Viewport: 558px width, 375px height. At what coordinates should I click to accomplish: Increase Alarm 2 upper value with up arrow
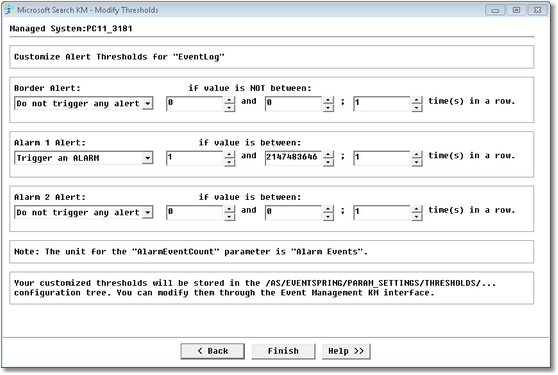point(328,209)
